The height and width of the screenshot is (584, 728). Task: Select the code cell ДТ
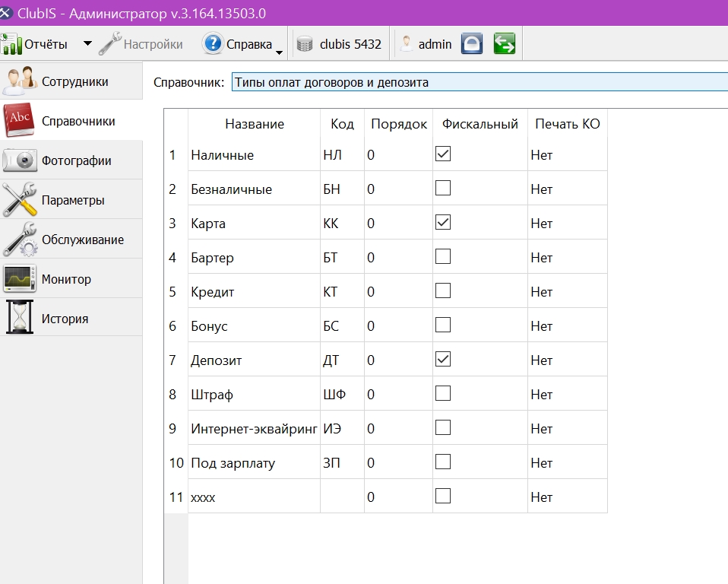342,359
